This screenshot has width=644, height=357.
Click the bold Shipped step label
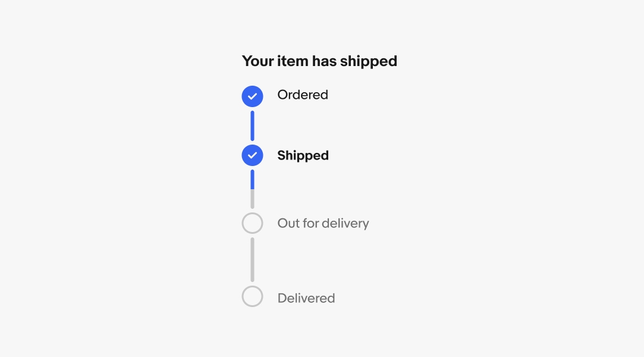pyautogui.click(x=303, y=156)
